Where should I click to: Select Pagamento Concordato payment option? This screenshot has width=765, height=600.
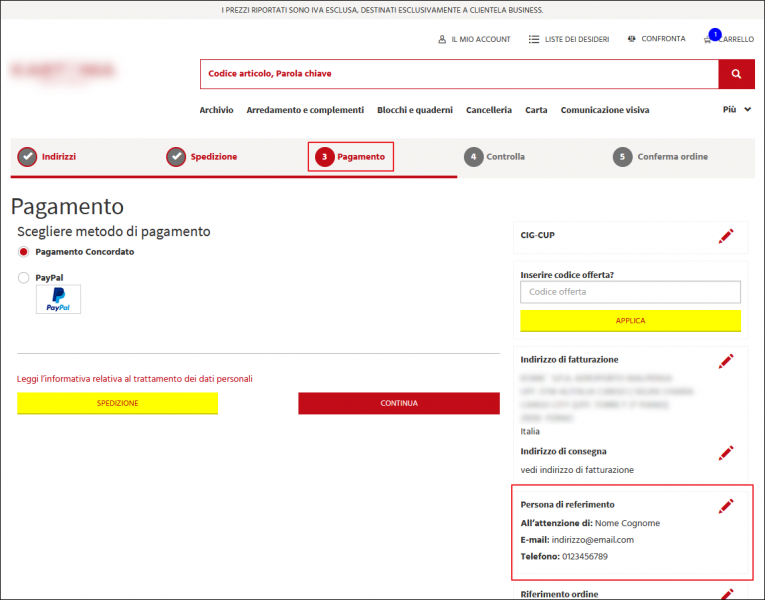pyautogui.click(x=23, y=252)
